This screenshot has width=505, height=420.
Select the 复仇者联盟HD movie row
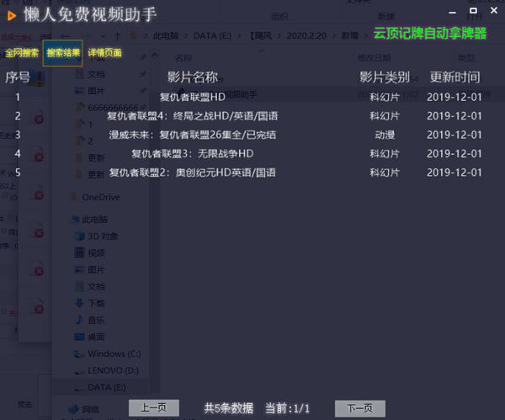click(x=193, y=97)
